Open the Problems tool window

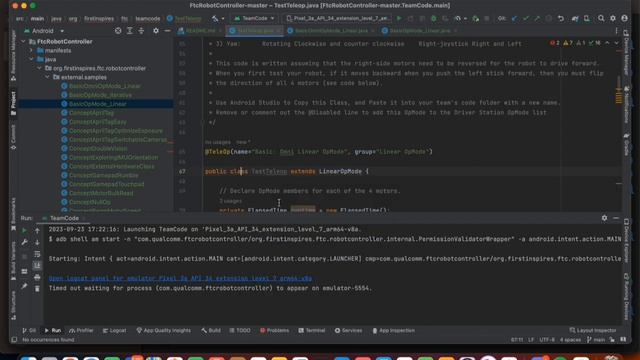274,330
